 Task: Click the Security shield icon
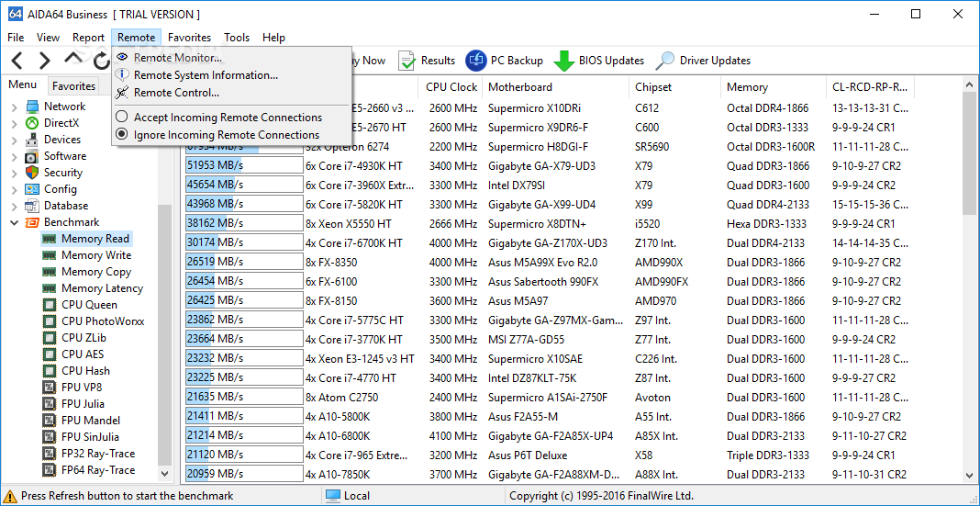[x=32, y=173]
